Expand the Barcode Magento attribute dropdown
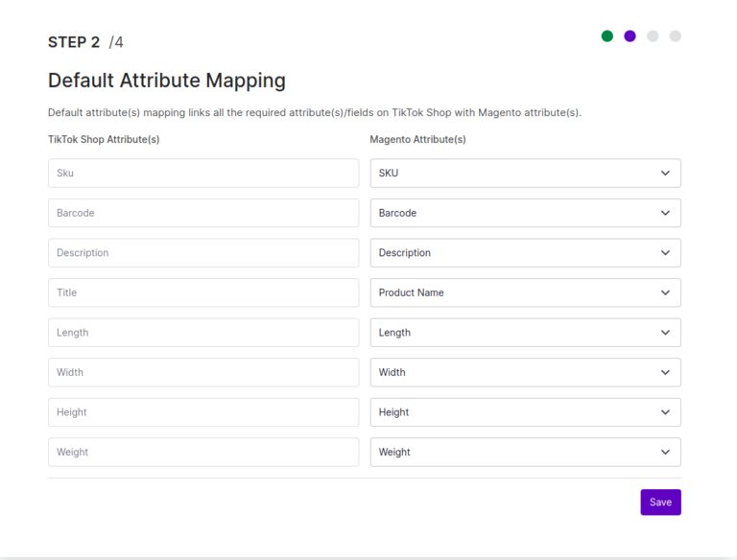This screenshot has height=560, width=737. pyautogui.click(x=526, y=213)
